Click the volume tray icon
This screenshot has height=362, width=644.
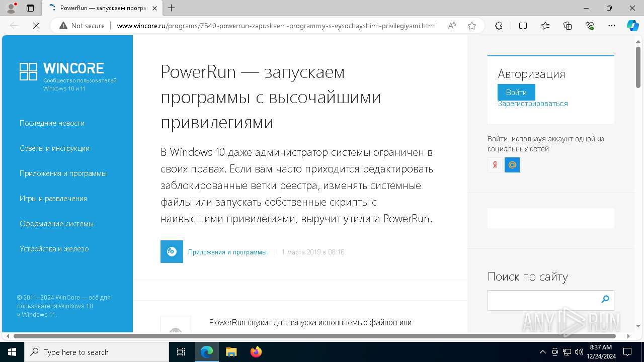click(x=579, y=352)
